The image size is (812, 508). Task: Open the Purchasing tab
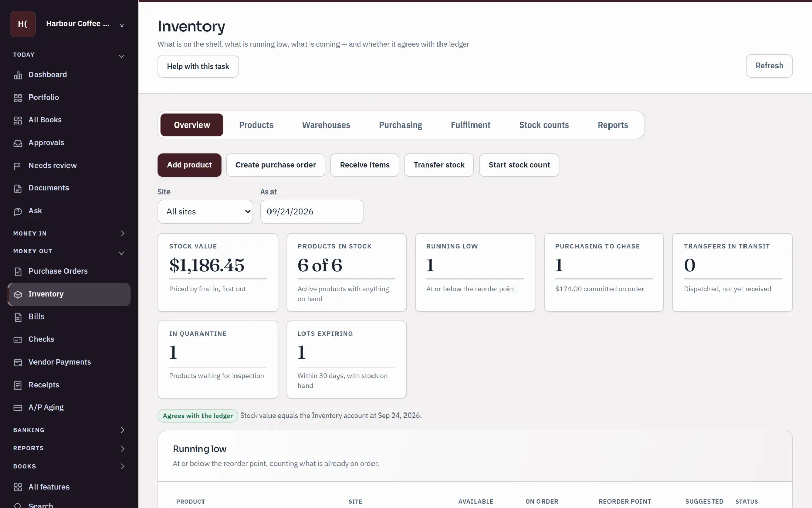pos(400,125)
